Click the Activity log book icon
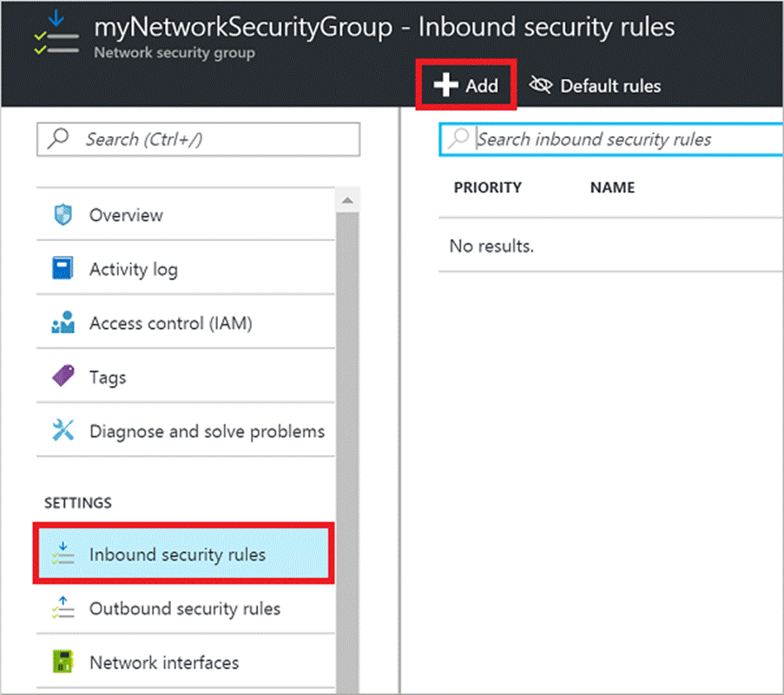Screen dimensions: 784x695 coord(63,269)
